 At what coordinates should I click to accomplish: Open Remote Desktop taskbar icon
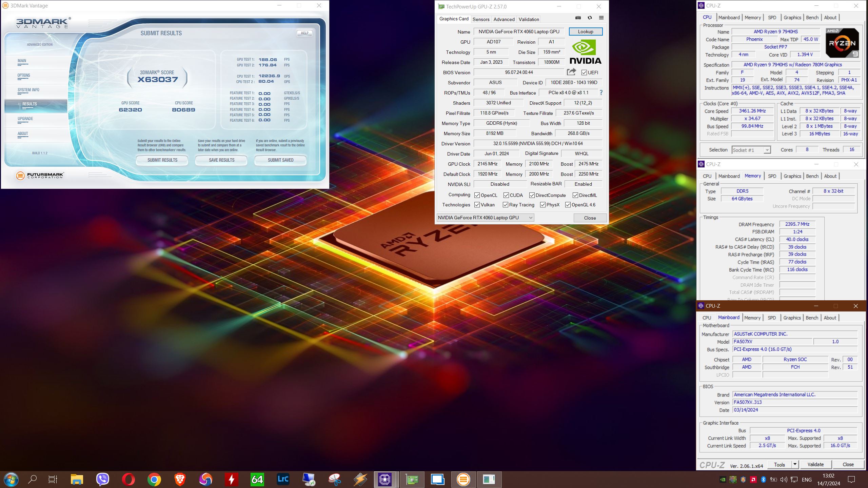tap(309, 479)
